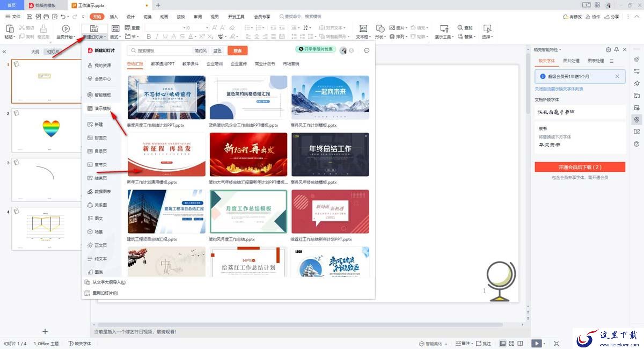The height and width of the screenshot is (349, 644).
Task: Select the 教学课件 template category tab
Action: [190, 63]
